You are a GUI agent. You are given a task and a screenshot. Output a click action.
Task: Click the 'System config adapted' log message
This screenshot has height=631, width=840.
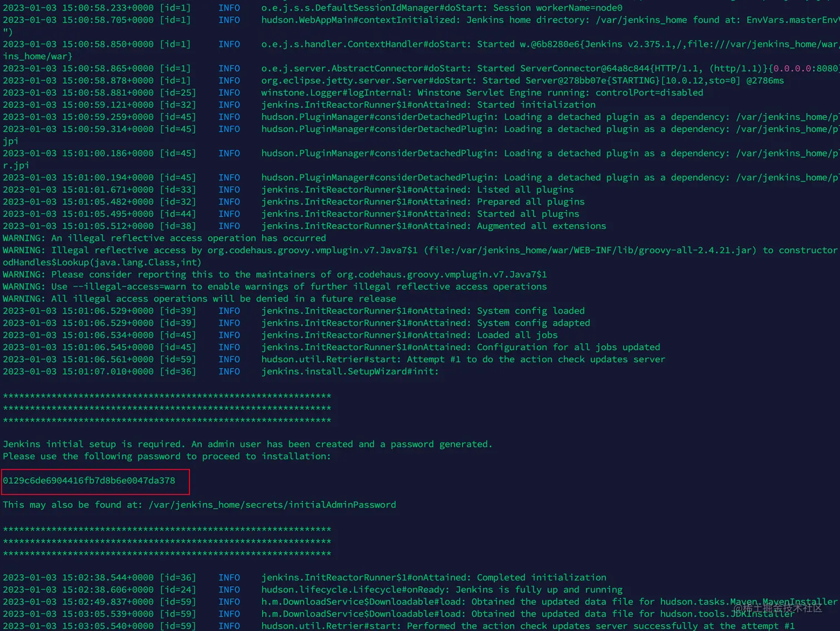[533, 323]
